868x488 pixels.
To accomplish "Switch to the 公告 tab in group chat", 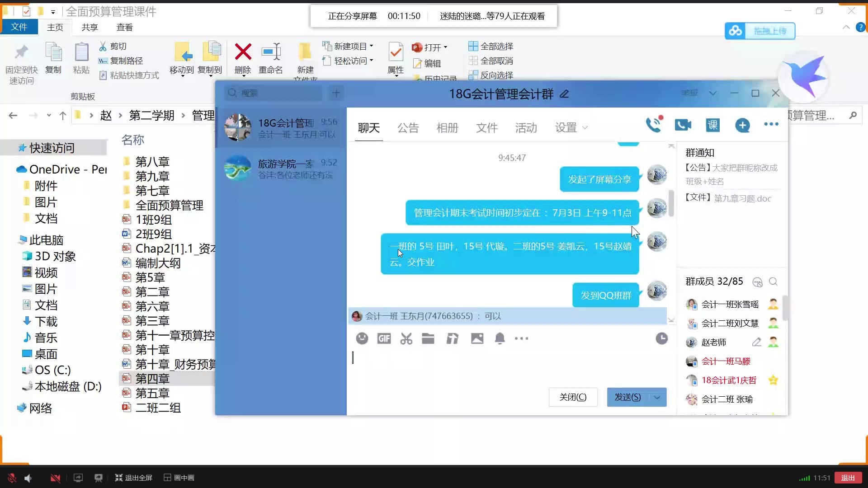I will (407, 127).
